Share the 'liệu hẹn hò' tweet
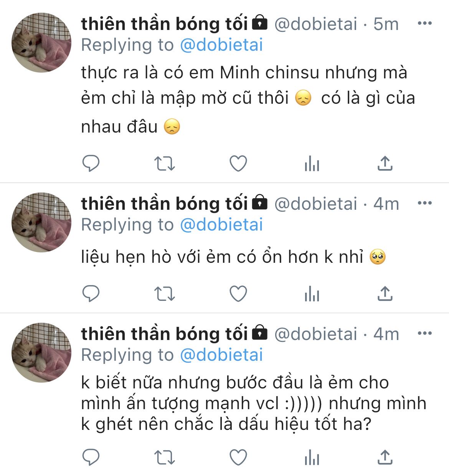 click(385, 294)
